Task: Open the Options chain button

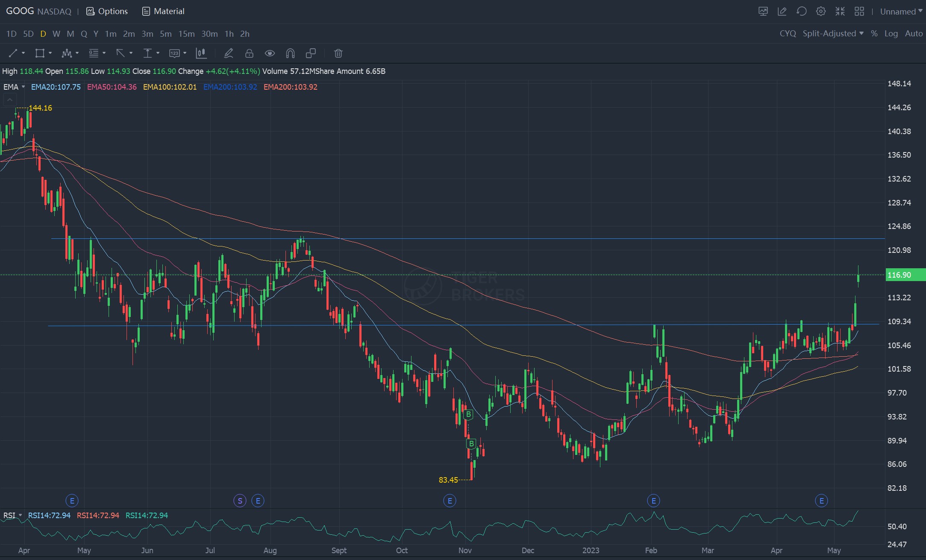Action: coord(107,12)
